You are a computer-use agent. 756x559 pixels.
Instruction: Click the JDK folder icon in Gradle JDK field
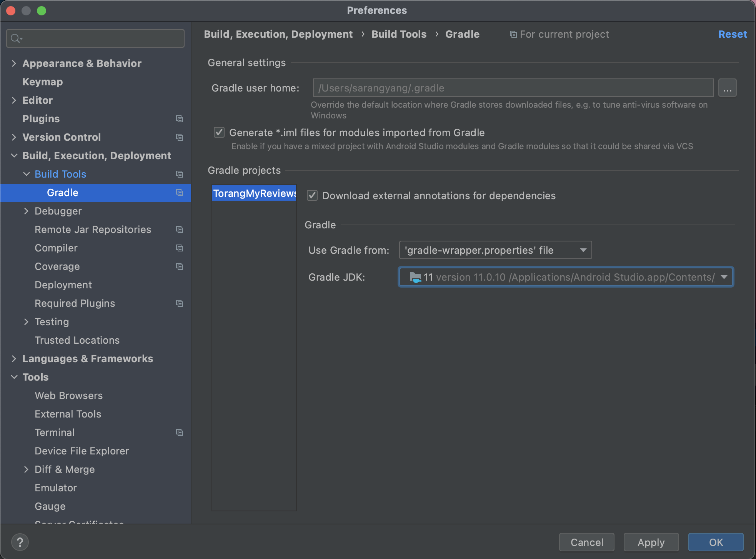[x=415, y=277]
